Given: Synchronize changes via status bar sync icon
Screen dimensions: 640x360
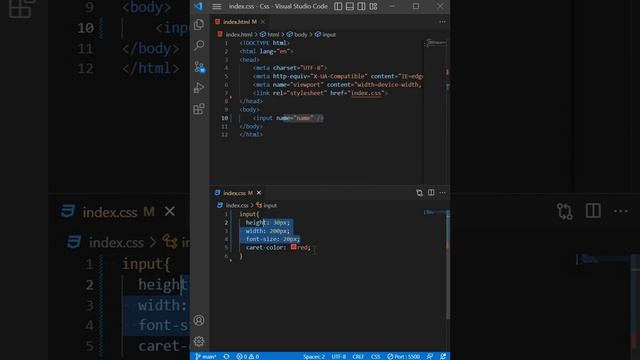Looking at the screenshot, I should pyautogui.click(x=227, y=356).
